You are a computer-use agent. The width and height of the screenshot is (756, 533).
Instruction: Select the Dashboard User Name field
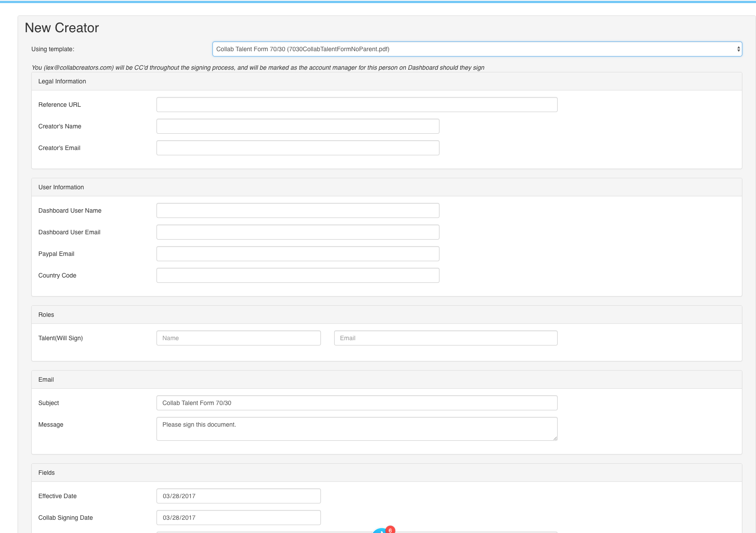(x=298, y=210)
